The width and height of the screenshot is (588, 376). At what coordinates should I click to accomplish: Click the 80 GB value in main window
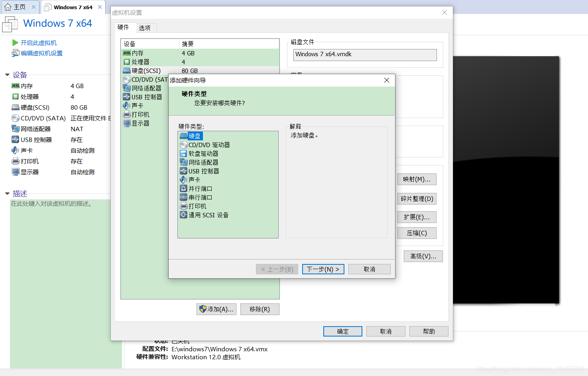coord(79,107)
